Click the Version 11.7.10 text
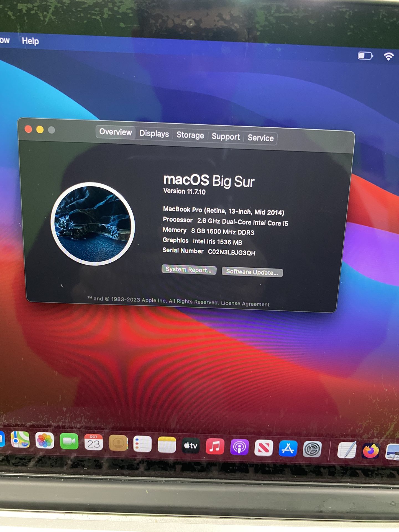This screenshot has width=399, height=532. coord(184,191)
